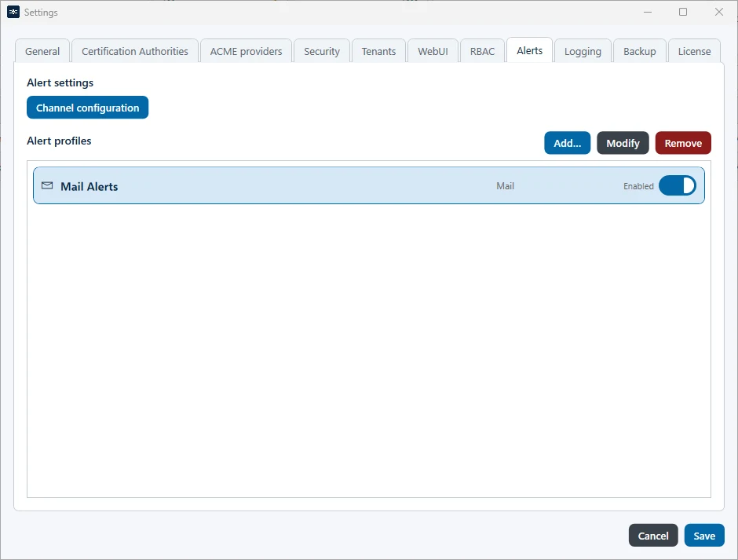The image size is (738, 560).
Task: Click the Mail channel type label
Action: pos(505,186)
